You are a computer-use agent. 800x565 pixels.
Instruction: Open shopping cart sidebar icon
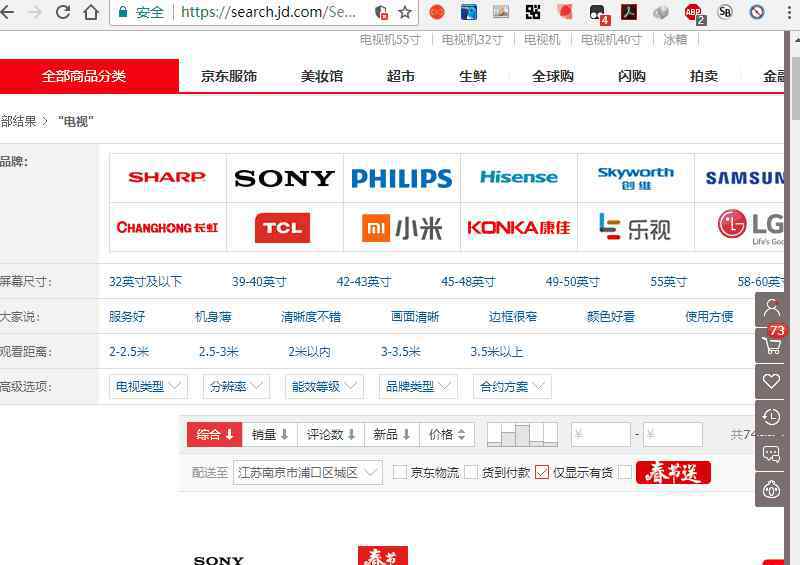coord(771,345)
